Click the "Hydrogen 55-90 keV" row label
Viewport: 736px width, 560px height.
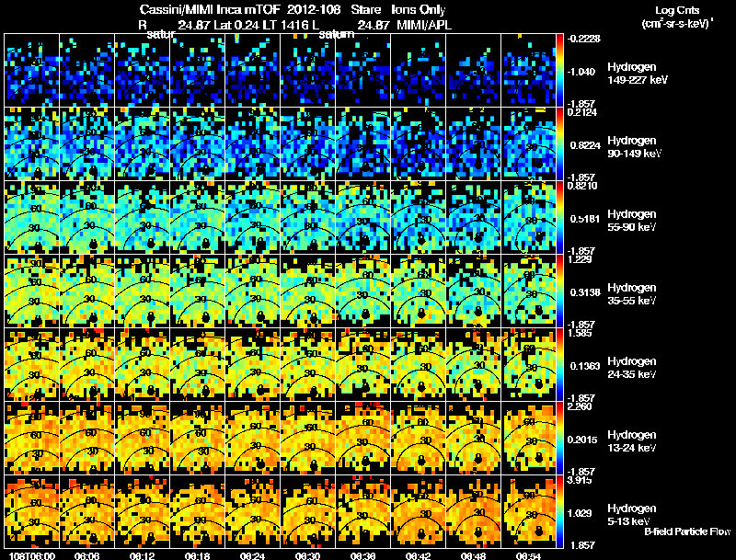coord(632,221)
